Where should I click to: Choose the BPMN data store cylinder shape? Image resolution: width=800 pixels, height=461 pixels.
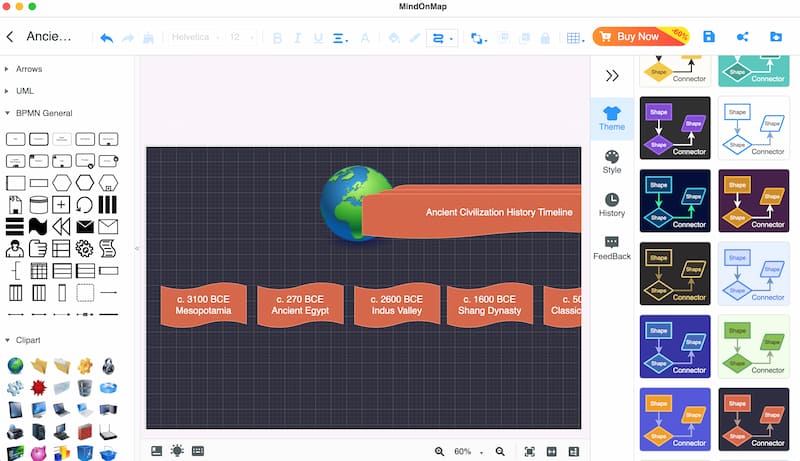[38, 204]
